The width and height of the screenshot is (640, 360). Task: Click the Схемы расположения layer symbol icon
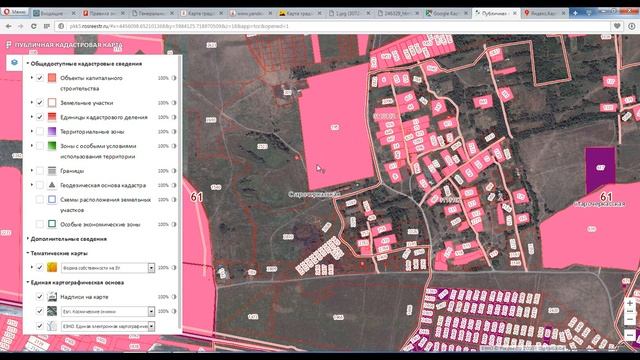pos(52,200)
